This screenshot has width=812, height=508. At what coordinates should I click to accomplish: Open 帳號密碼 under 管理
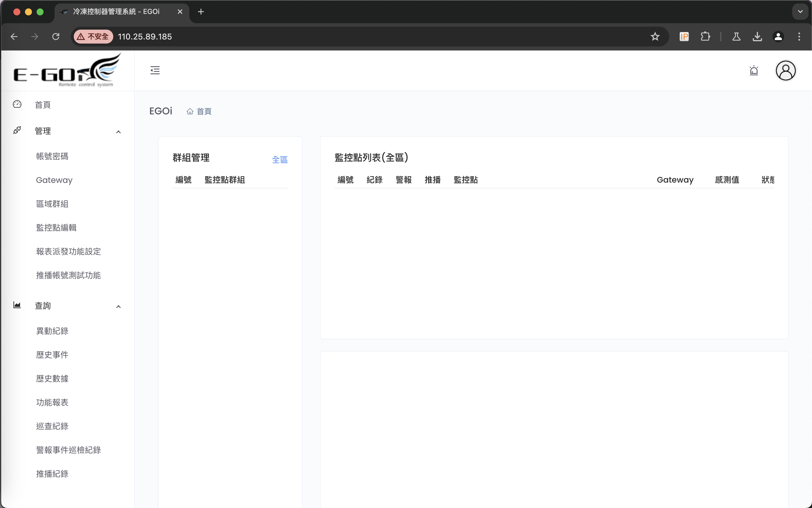(x=52, y=156)
